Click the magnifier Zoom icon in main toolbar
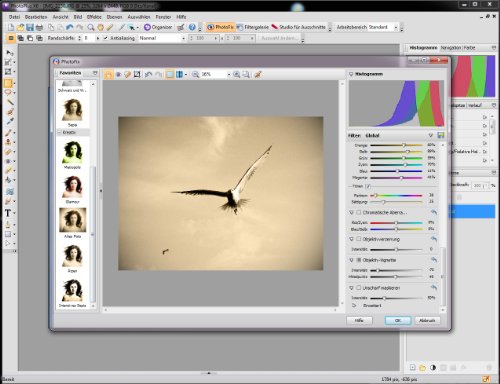The image size is (500, 384). point(91,27)
